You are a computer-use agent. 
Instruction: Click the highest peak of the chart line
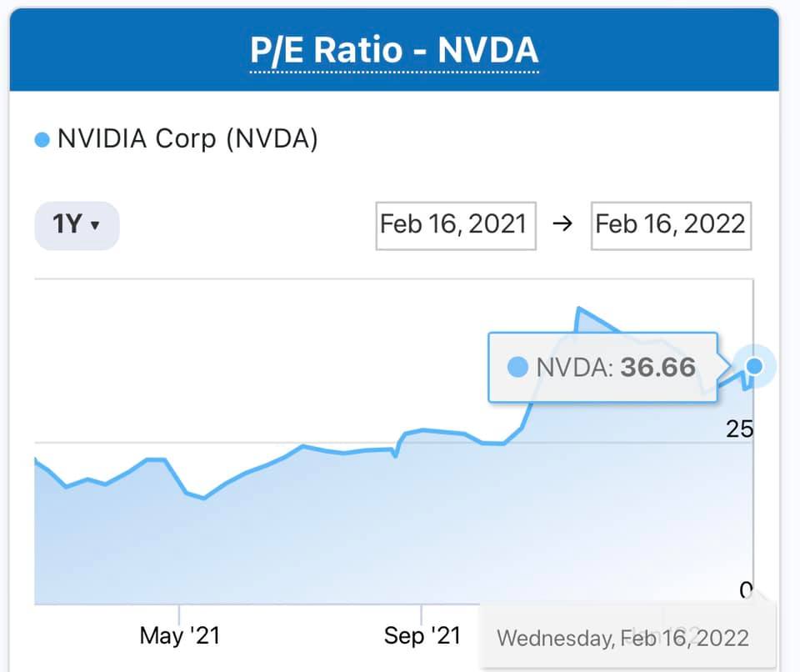tap(579, 308)
